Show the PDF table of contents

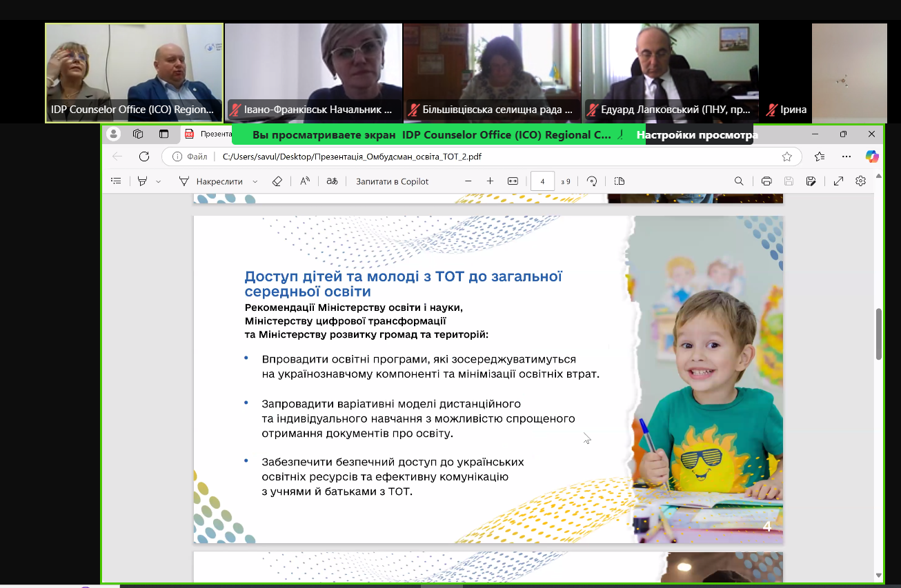[x=116, y=181]
